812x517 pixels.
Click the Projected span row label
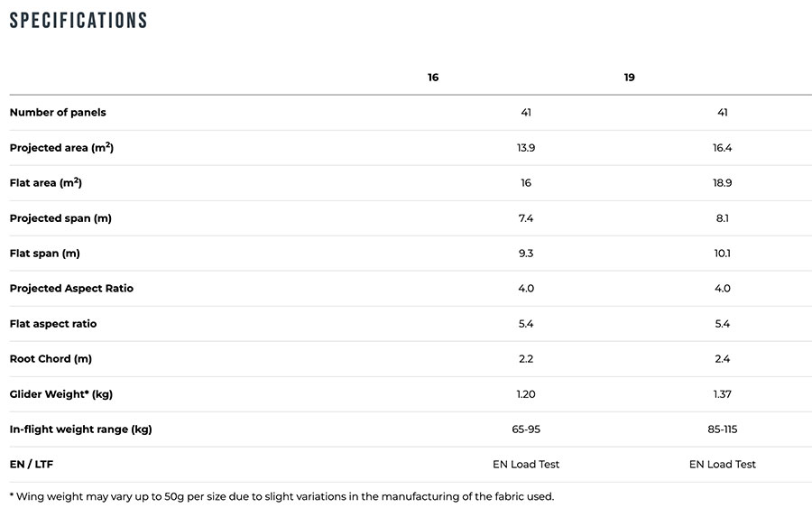tap(60, 218)
